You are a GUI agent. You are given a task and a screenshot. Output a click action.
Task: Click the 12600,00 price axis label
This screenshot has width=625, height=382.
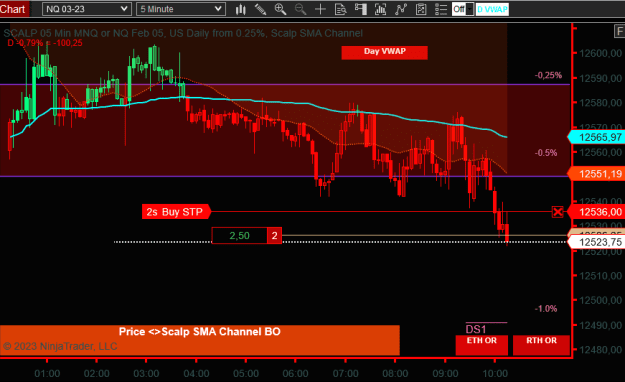(600, 53)
